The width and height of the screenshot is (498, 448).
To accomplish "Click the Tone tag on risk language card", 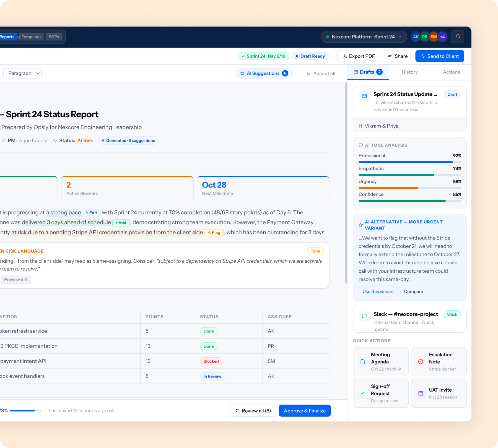I will pos(315,251).
